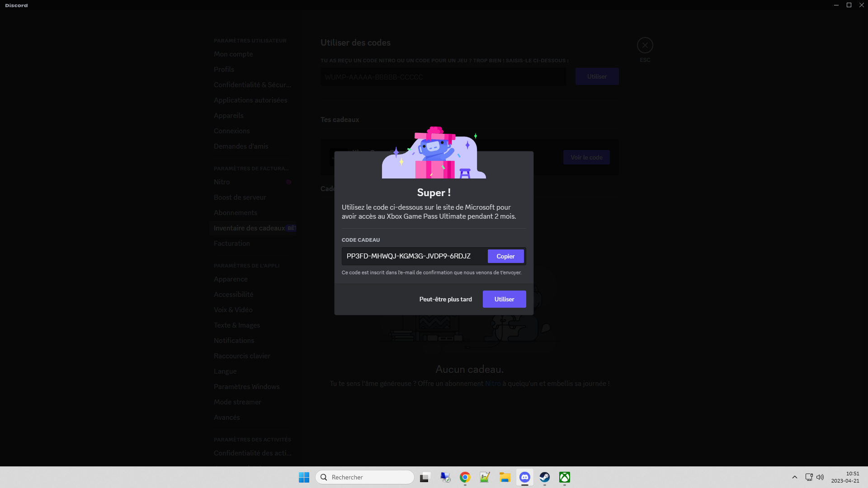Click the network icon in system tray
Viewport: 868px width, 488px height.
coord(809,477)
